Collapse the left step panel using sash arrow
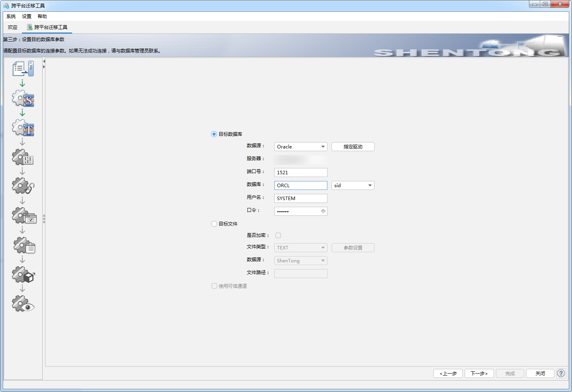572x392 pixels. pos(44,61)
